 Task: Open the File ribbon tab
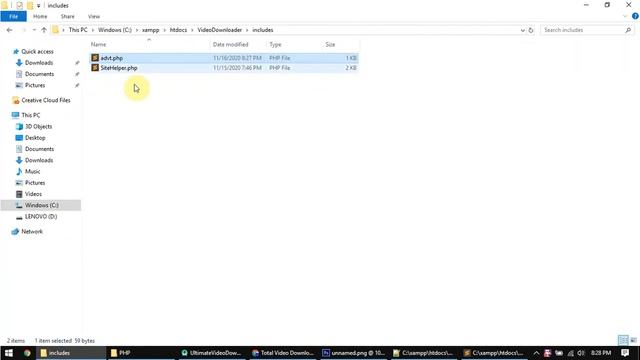tap(13, 16)
